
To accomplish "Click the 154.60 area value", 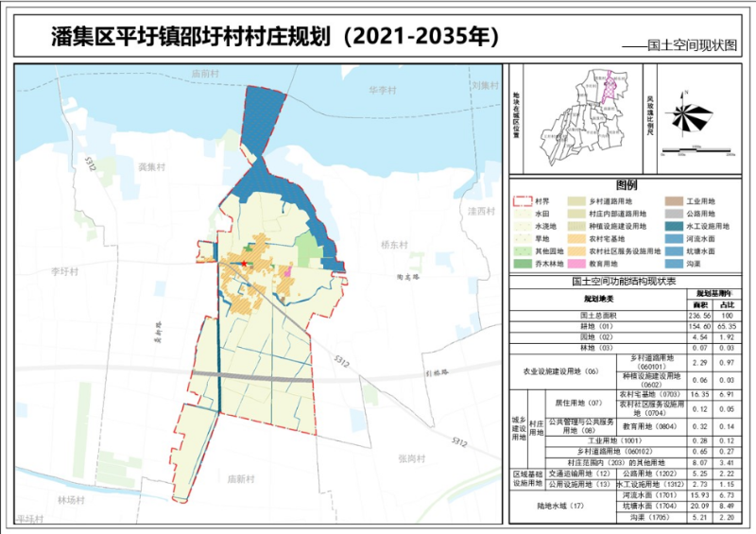I will tap(700, 327).
